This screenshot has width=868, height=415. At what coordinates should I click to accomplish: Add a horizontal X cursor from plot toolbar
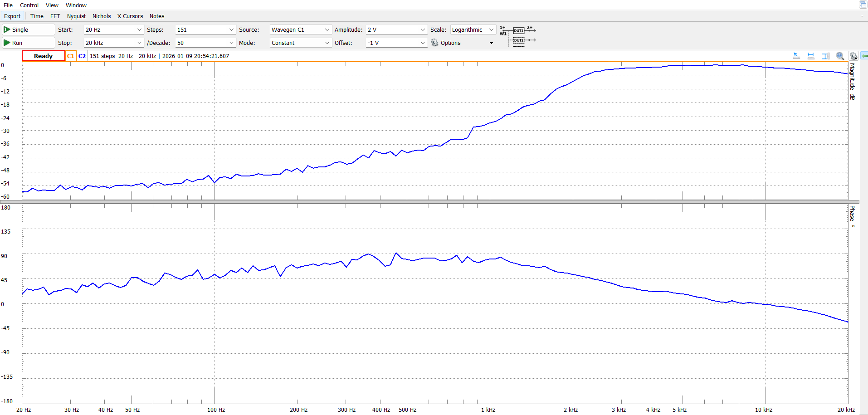pyautogui.click(x=811, y=56)
